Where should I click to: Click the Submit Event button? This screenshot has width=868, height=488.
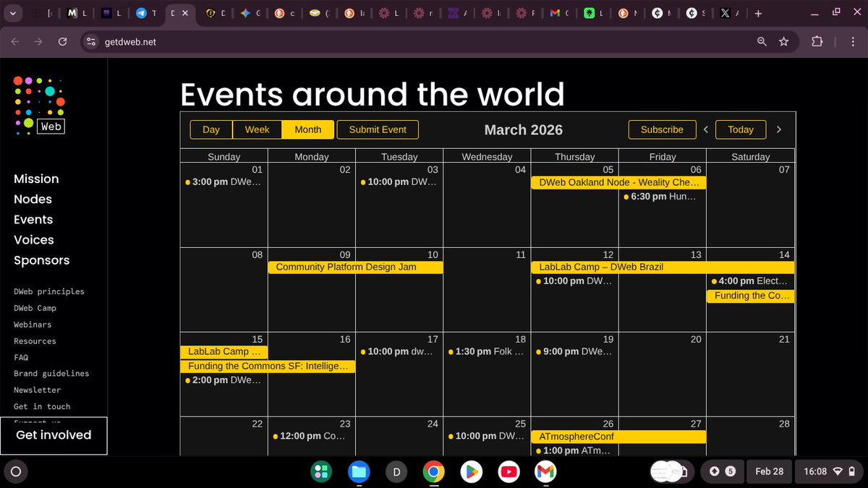pyautogui.click(x=378, y=129)
